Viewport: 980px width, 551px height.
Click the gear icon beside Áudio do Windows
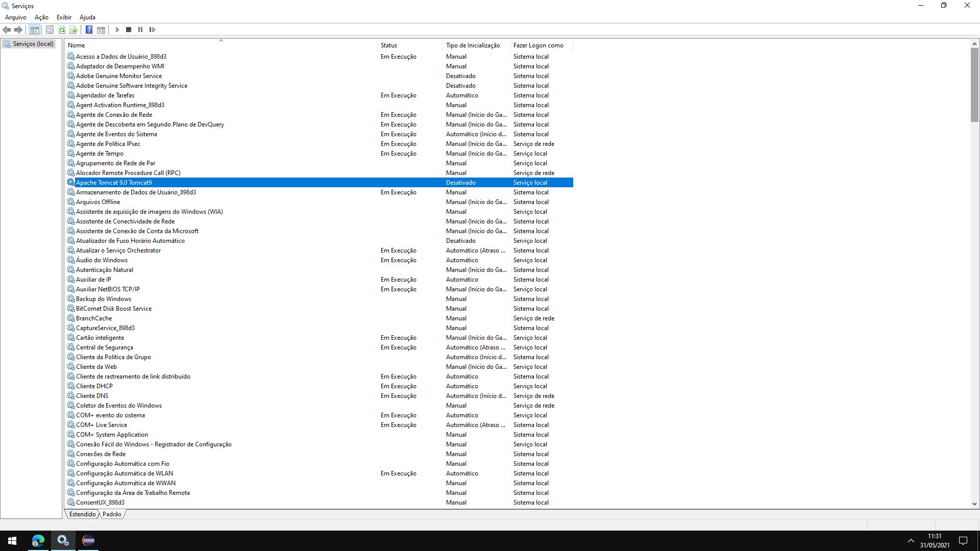tap(71, 260)
